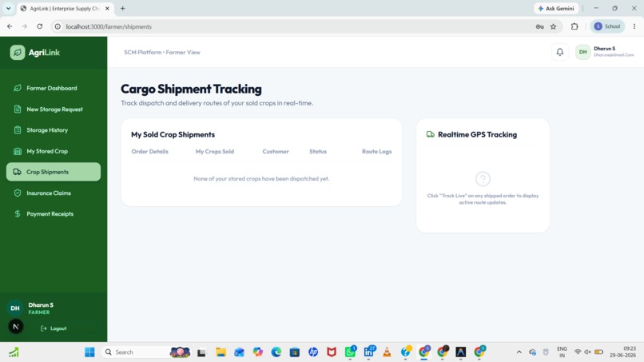
Task: Select Crop Shipments menu item
Action: tap(54, 172)
